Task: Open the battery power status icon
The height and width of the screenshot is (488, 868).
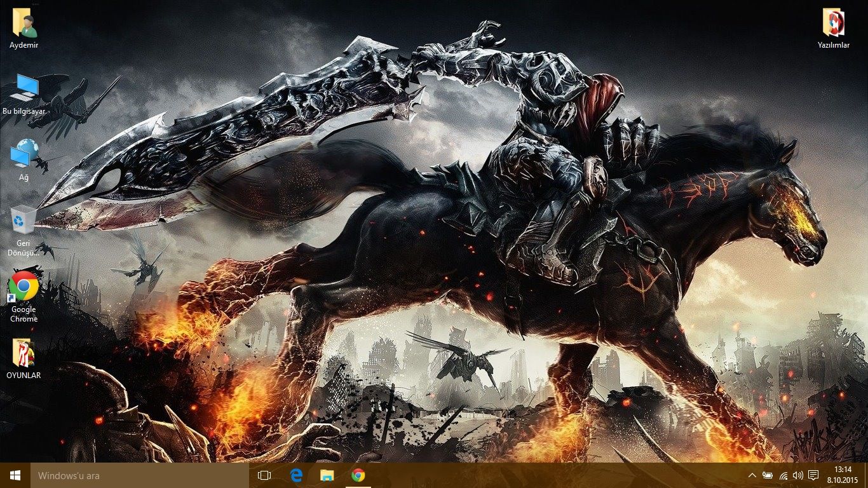Action: 768,475
